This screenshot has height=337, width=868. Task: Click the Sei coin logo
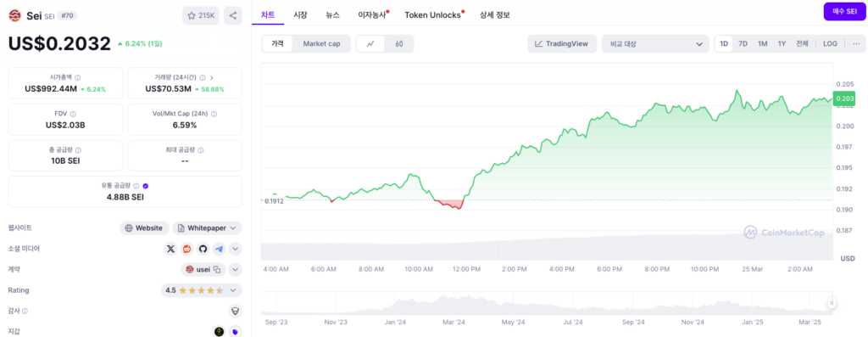tap(15, 15)
